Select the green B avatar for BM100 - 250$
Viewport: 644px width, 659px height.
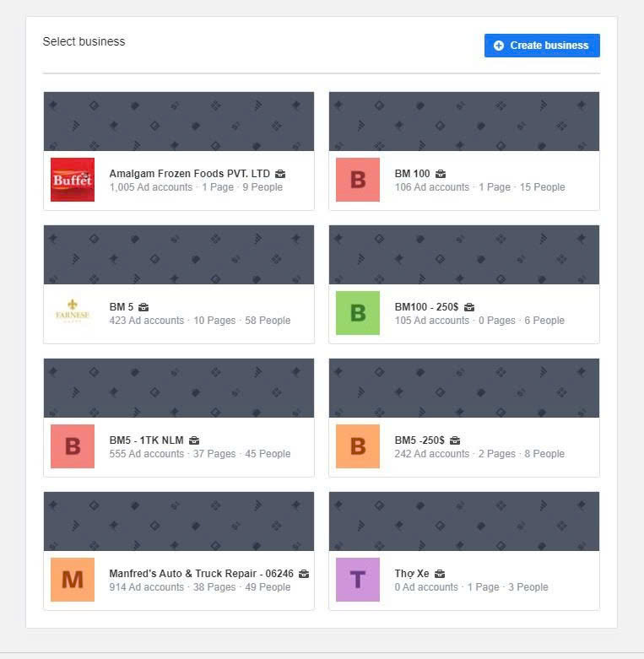[358, 313]
